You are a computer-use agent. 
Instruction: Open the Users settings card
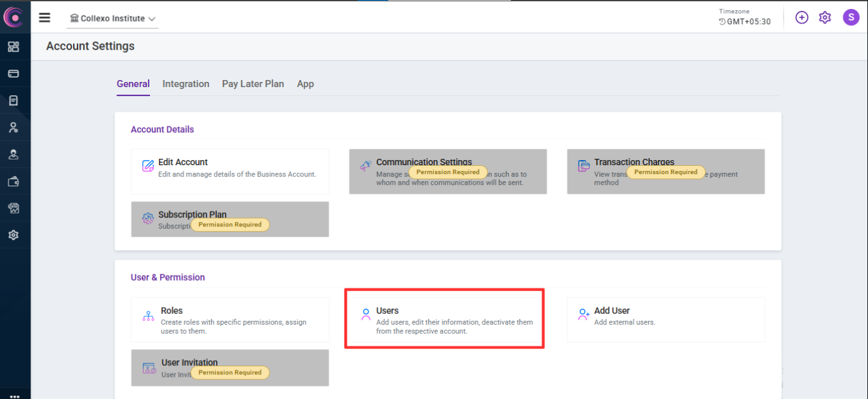444,319
